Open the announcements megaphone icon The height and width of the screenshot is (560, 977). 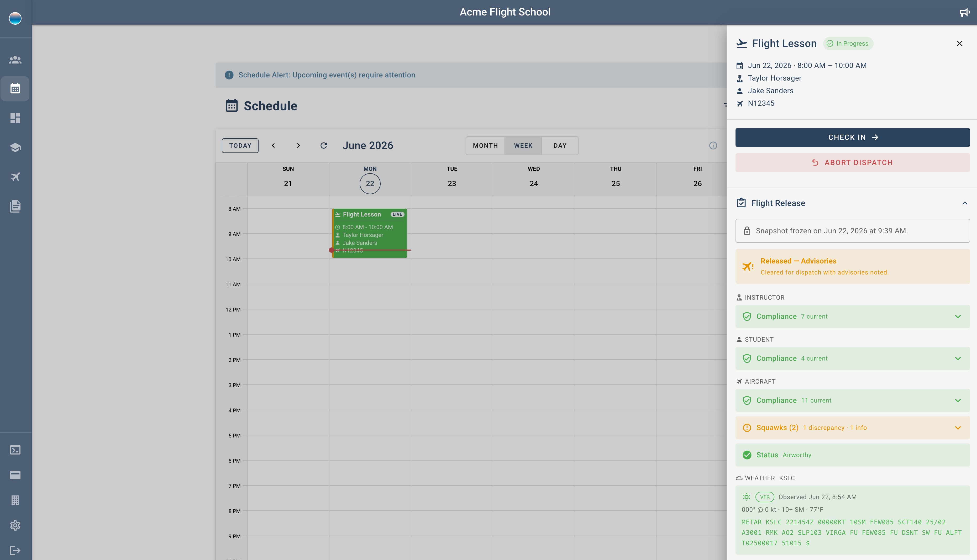point(964,12)
